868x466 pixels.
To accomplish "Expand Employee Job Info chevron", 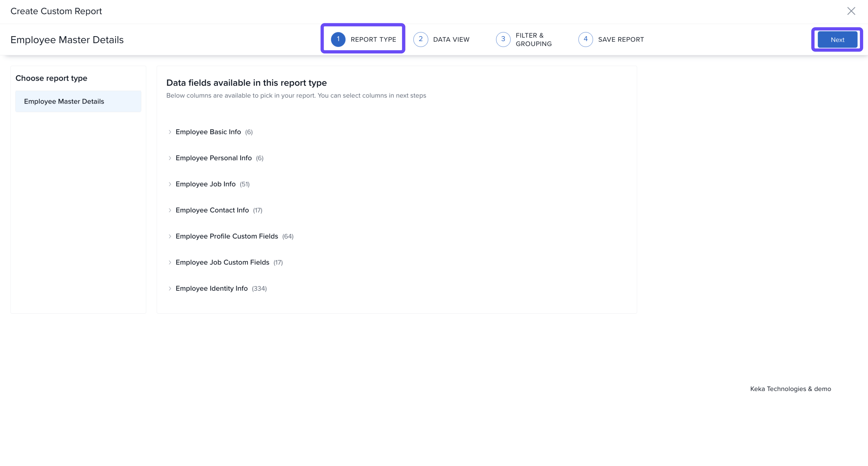I will pos(170,184).
